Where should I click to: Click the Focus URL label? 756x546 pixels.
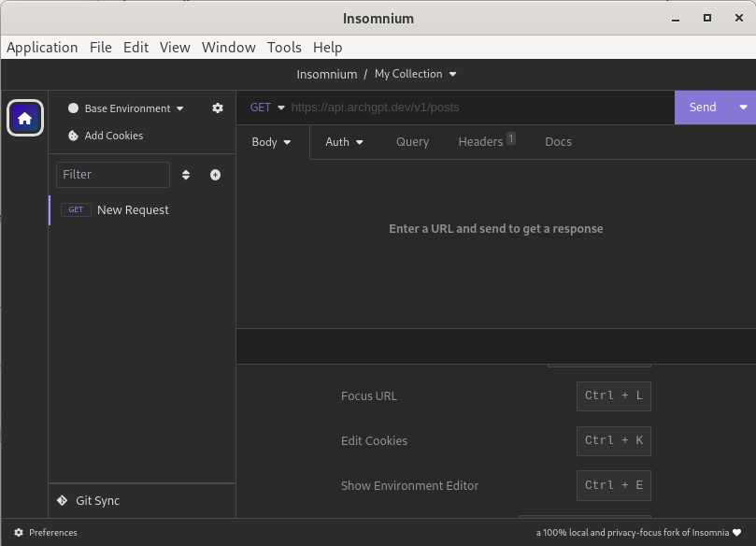(369, 396)
